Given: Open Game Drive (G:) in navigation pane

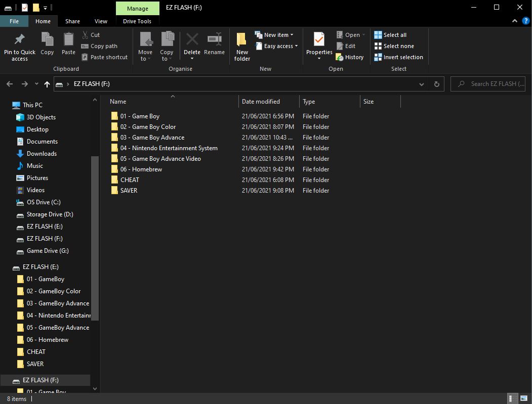Looking at the screenshot, I should click(x=43, y=251).
